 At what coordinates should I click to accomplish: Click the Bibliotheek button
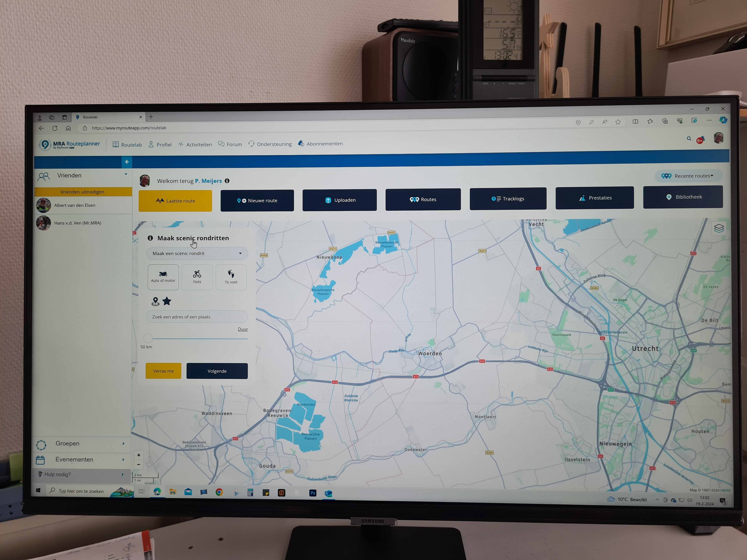[x=683, y=197]
